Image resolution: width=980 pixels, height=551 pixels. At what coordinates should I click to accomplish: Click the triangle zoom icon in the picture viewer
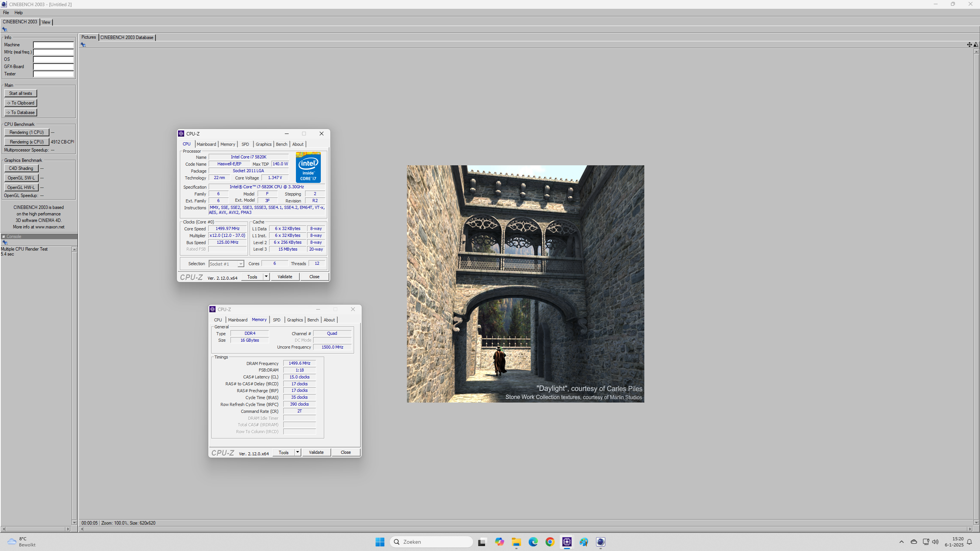(x=976, y=45)
